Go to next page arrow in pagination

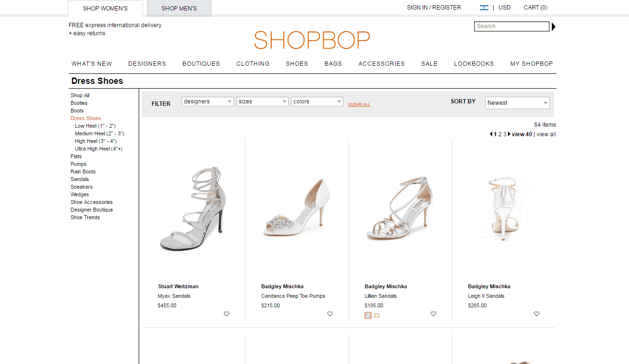point(509,134)
